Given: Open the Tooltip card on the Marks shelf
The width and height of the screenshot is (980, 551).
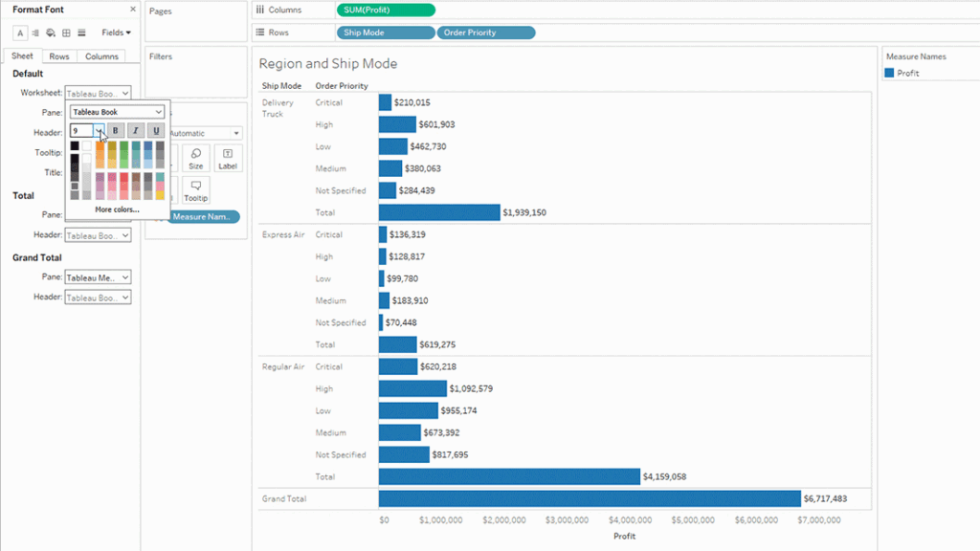Looking at the screenshot, I should point(195,190).
